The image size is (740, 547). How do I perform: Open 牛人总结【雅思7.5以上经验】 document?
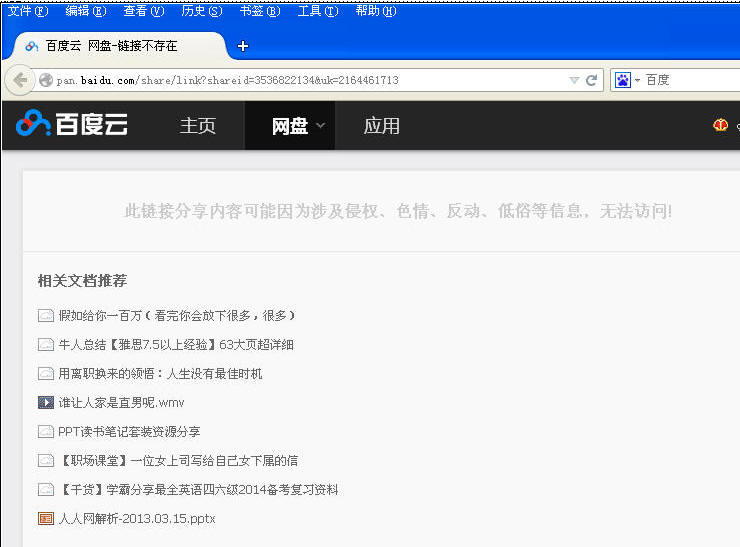pyautogui.click(x=176, y=345)
